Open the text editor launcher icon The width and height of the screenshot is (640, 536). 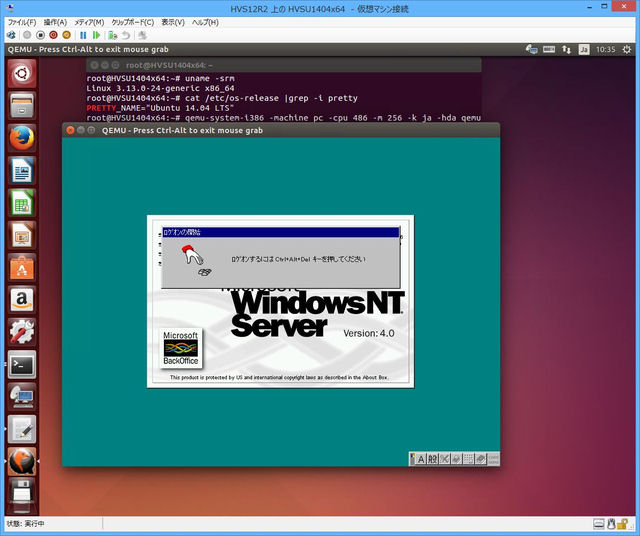(22, 429)
